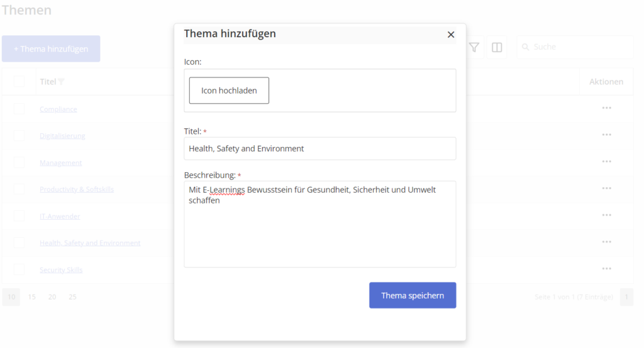Click the Aktionen column header

tap(606, 82)
